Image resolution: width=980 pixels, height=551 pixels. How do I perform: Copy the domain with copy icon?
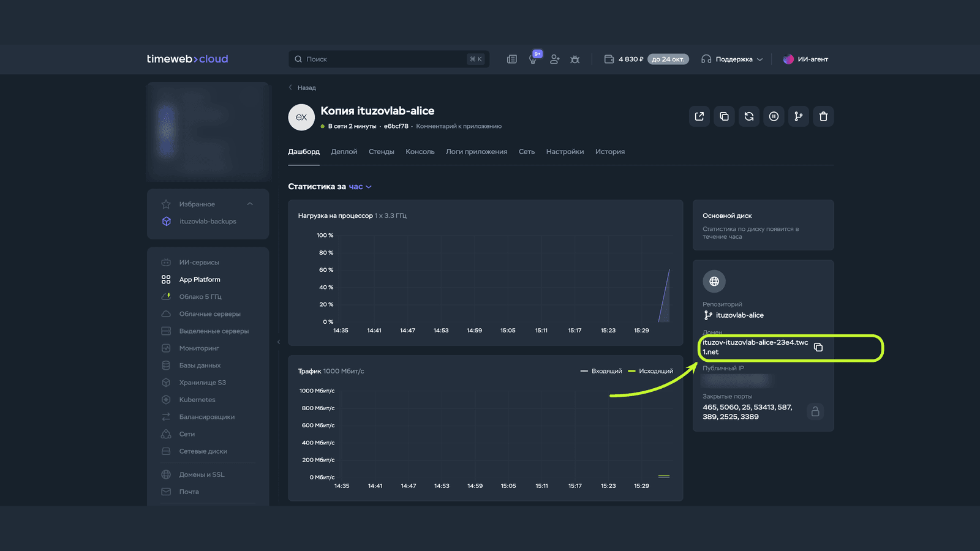pyautogui.click(x=818, y=347)
